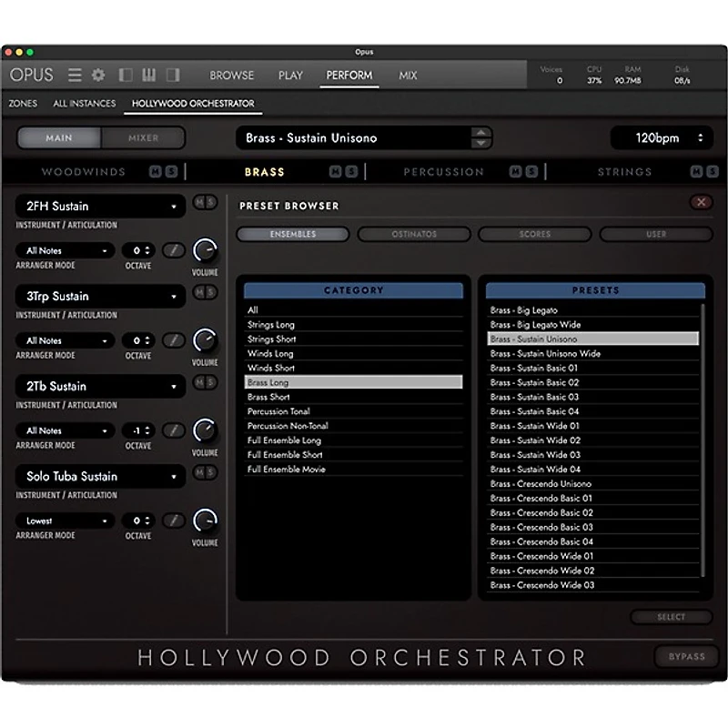Viewport: 728px width, 728px height.
Task: Select the Brass Short category
Action: tap(354, 397)
